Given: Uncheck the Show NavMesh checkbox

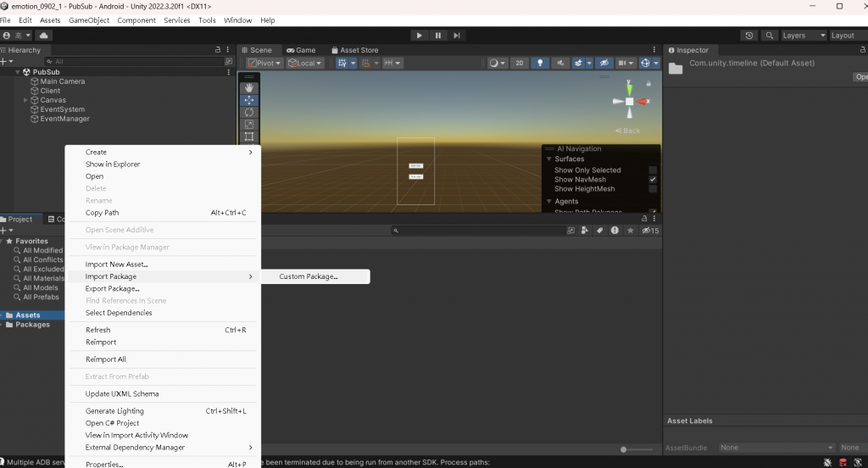Looking at the screenshot, I should coord(653,180).
